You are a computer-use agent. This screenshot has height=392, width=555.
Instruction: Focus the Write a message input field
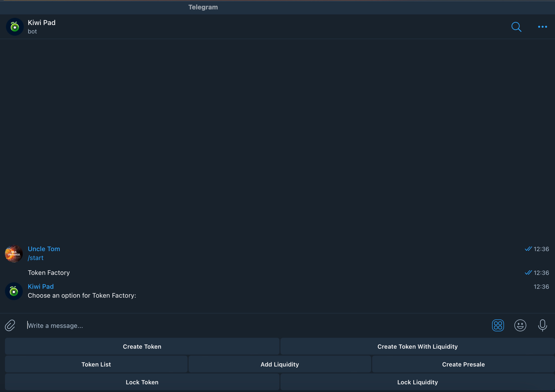248,326
